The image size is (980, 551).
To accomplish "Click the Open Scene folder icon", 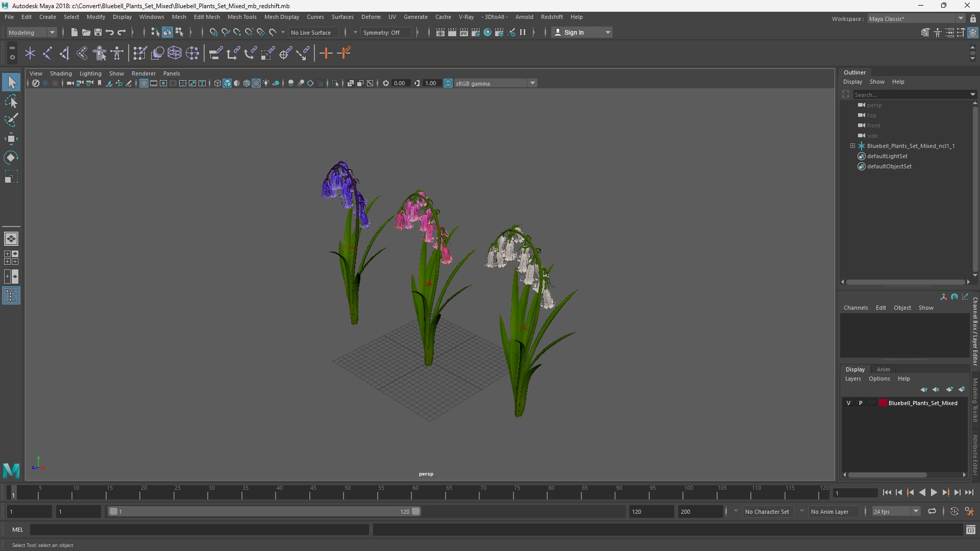I will 86,32.
